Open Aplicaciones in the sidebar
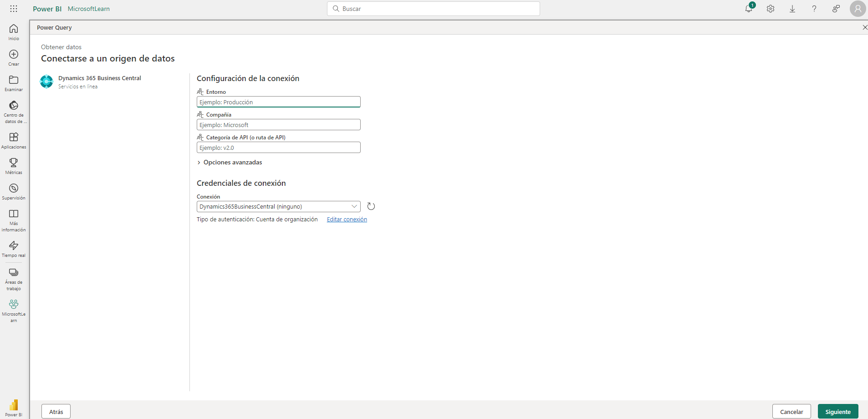This screenshot has width=868, height=419. pyautogui.click(x=14, y=140)
